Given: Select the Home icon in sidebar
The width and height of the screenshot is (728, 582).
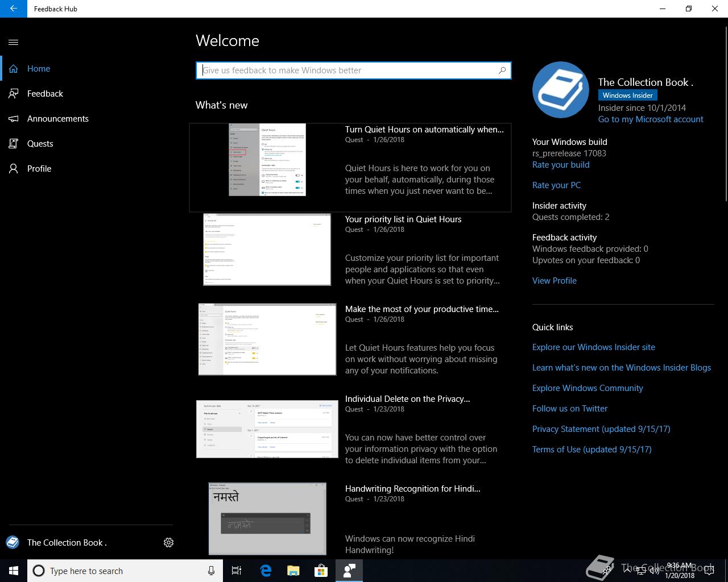Looking at the screenshot, I should coord(14,69).
